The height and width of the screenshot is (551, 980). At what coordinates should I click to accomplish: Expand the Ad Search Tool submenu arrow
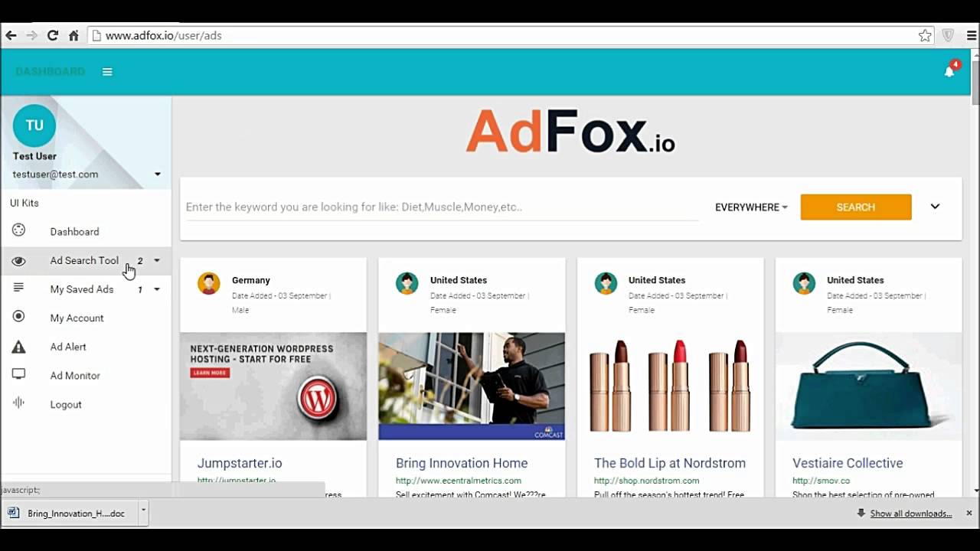click(x=157, y=260)
